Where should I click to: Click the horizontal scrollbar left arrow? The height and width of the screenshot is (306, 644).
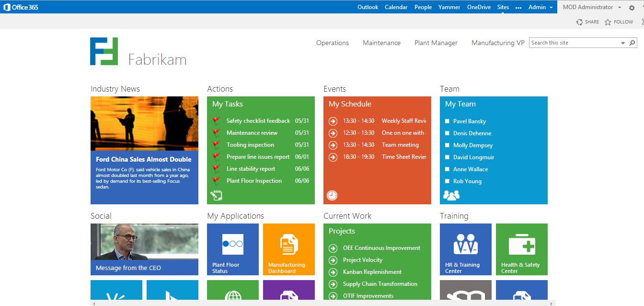point(93,303)
